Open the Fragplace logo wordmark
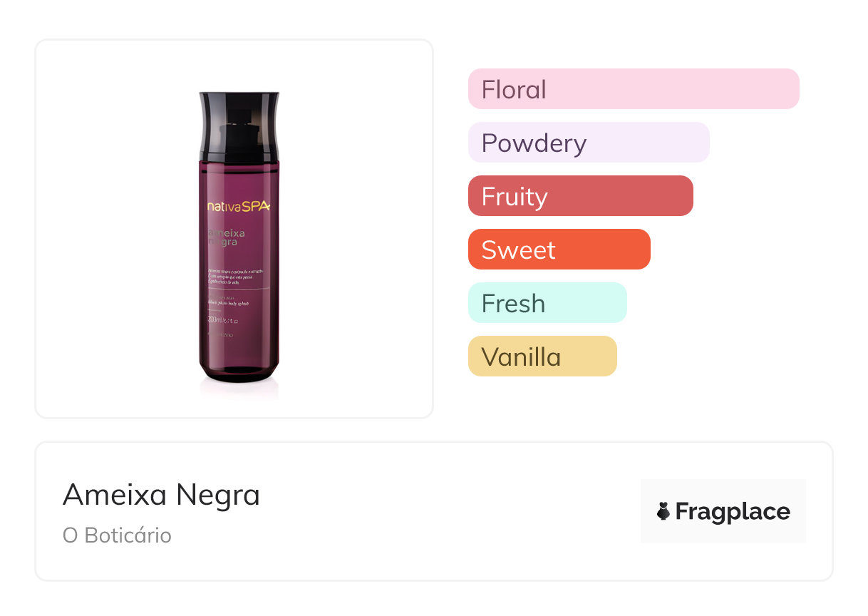 [x=732, y=512]
